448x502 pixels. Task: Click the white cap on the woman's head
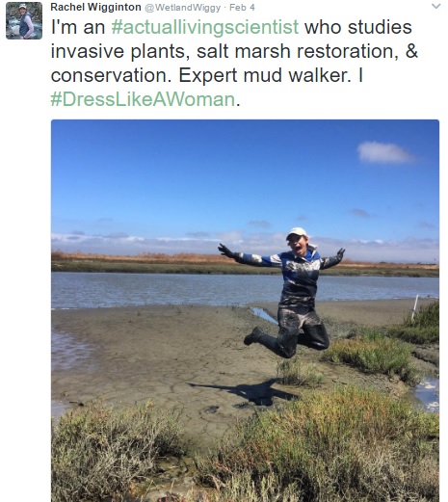pyautogui.click(x=297, y=232)
